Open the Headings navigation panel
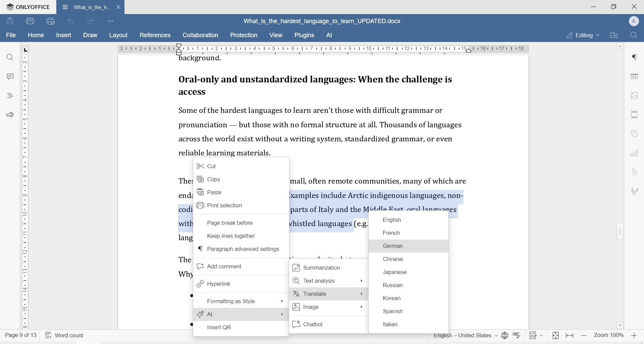 (x=10, y=96)
